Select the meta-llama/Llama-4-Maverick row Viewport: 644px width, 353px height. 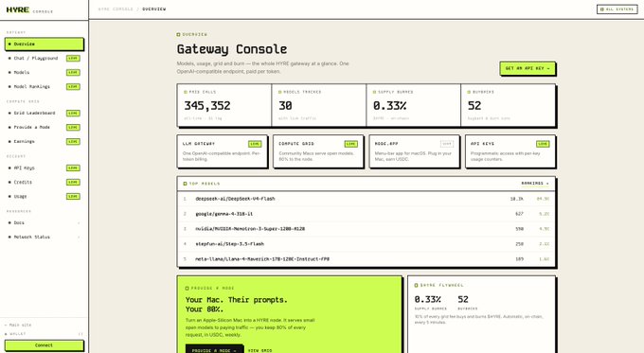click(367, 259)
